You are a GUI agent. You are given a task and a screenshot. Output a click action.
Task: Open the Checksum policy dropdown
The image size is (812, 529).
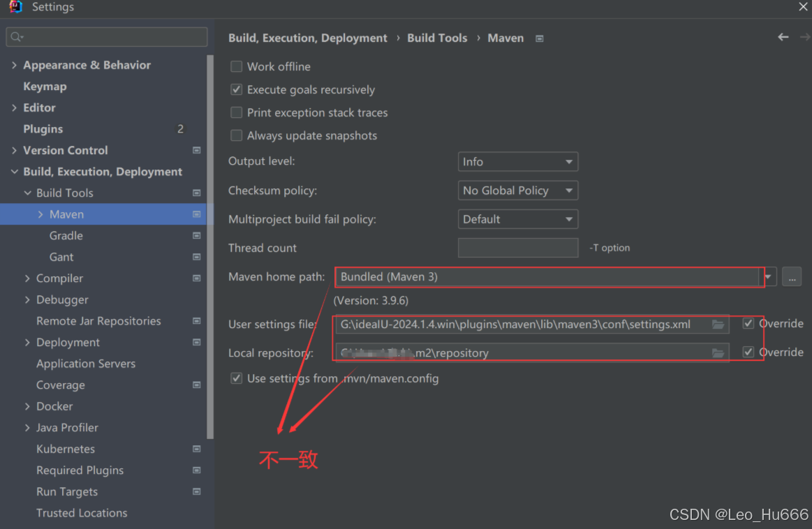click(518, 191)
